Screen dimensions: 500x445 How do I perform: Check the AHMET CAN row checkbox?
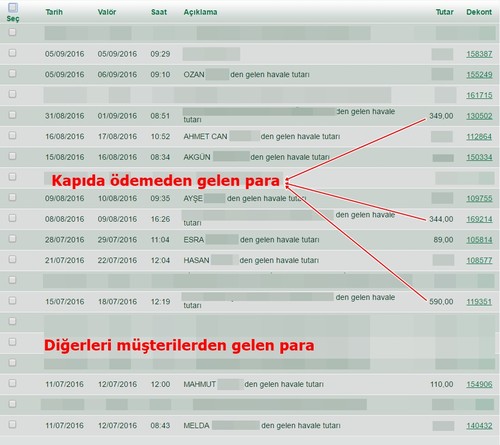pyautogui.click(x=12, y=135)
